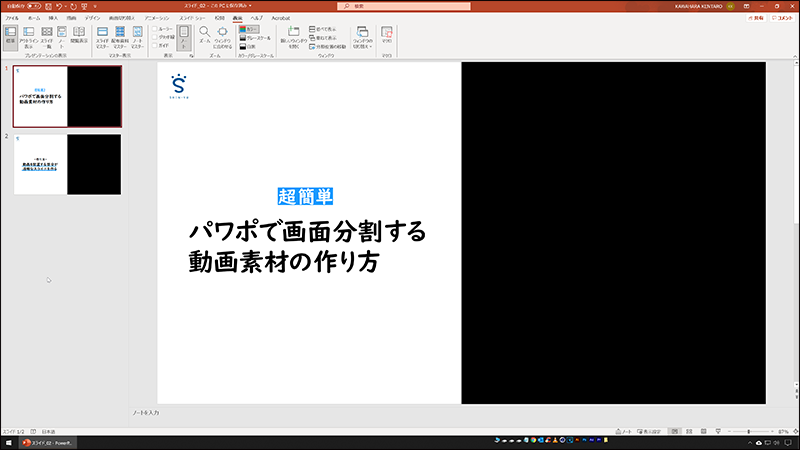Click the 87% zoom level

(783, 432)
